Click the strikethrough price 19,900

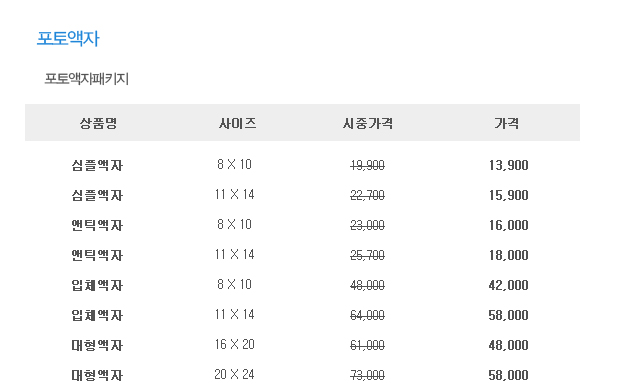(x=367, y=165)
